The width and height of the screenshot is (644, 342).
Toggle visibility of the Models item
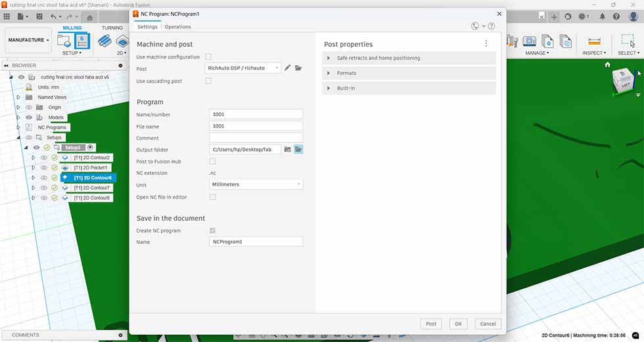pyautogui.click(x=29, y=118)
